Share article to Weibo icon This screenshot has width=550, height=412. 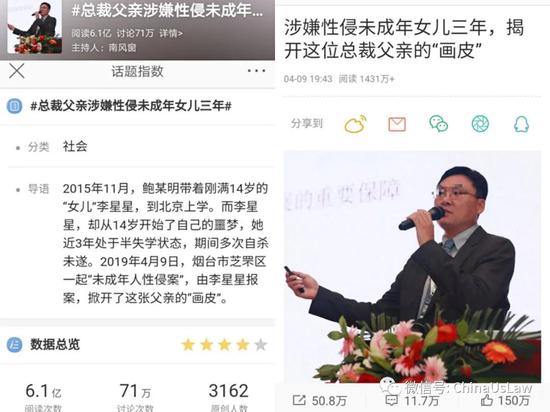point(356,124)
